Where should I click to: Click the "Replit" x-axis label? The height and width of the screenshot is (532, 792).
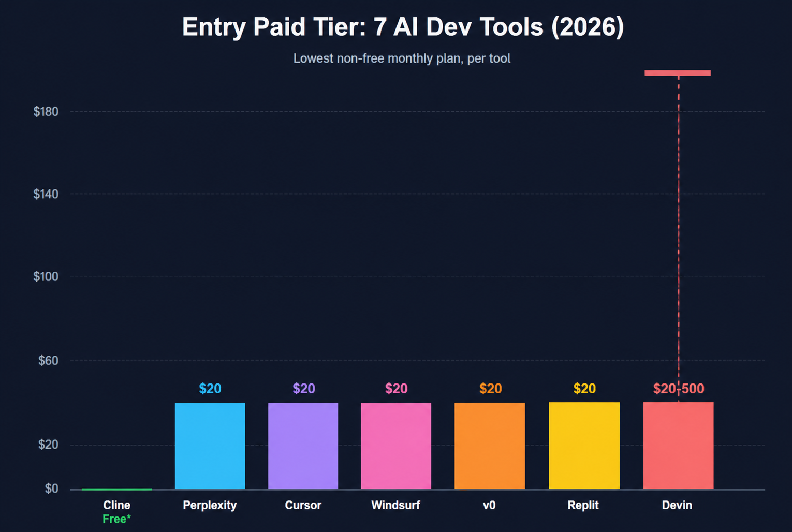coord(583,505)
